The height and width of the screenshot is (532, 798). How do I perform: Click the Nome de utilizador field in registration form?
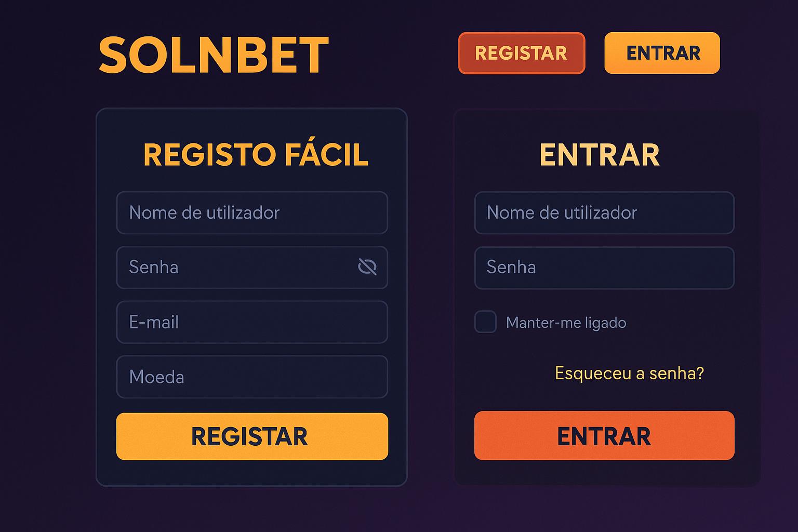[251, 212]
